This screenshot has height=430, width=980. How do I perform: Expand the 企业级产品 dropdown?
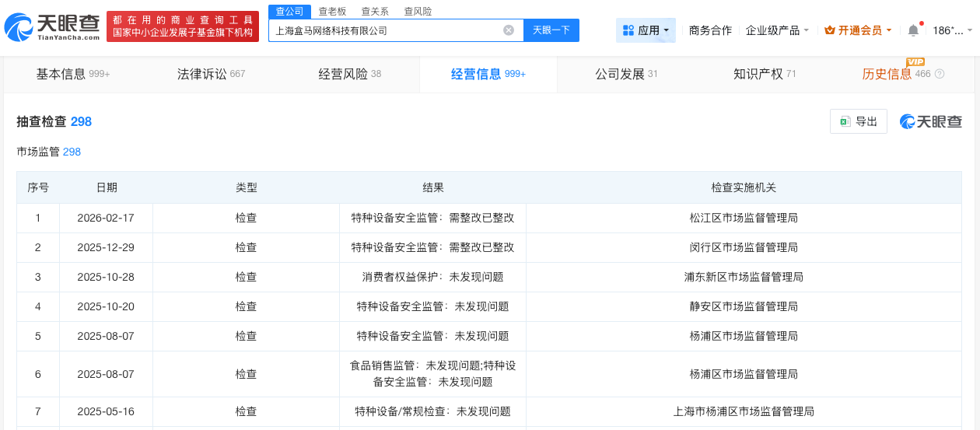(777, 30)
